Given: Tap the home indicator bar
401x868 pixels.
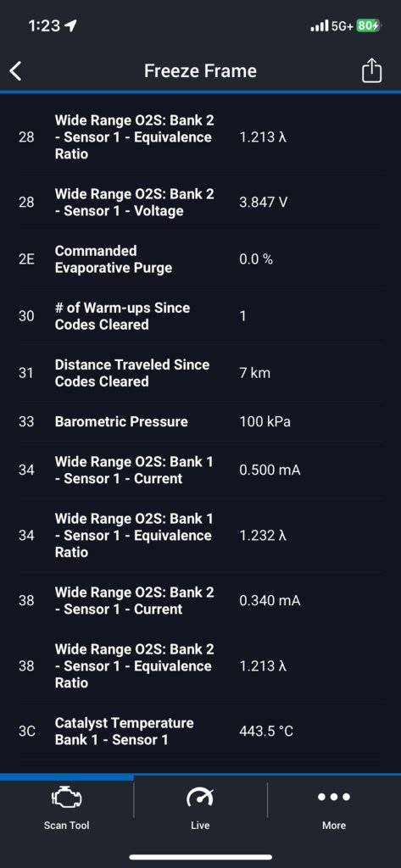Looking at the screenshot, I should 200,857.
